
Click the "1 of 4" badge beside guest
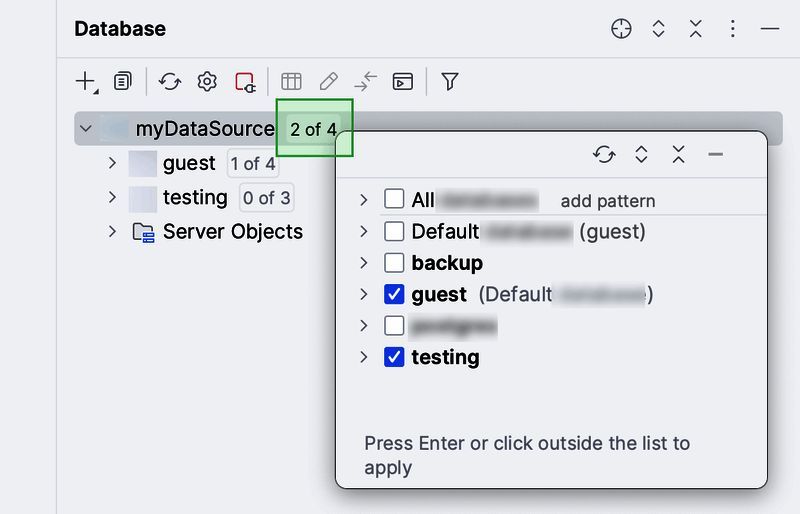point(252,164)
